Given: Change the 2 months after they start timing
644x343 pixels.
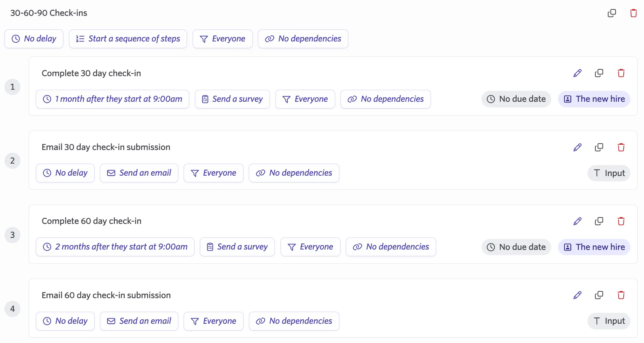Looking at the screenshot, I should click(x=115, y=247).
